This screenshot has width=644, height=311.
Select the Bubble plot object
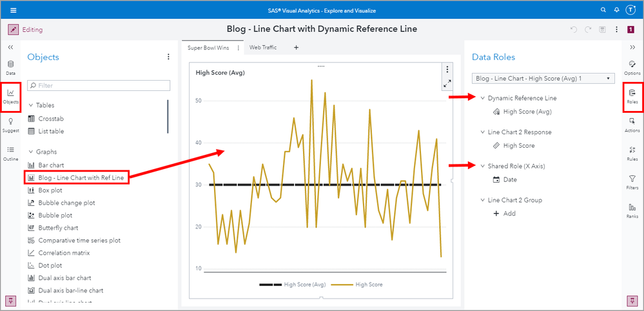(50, 216)
